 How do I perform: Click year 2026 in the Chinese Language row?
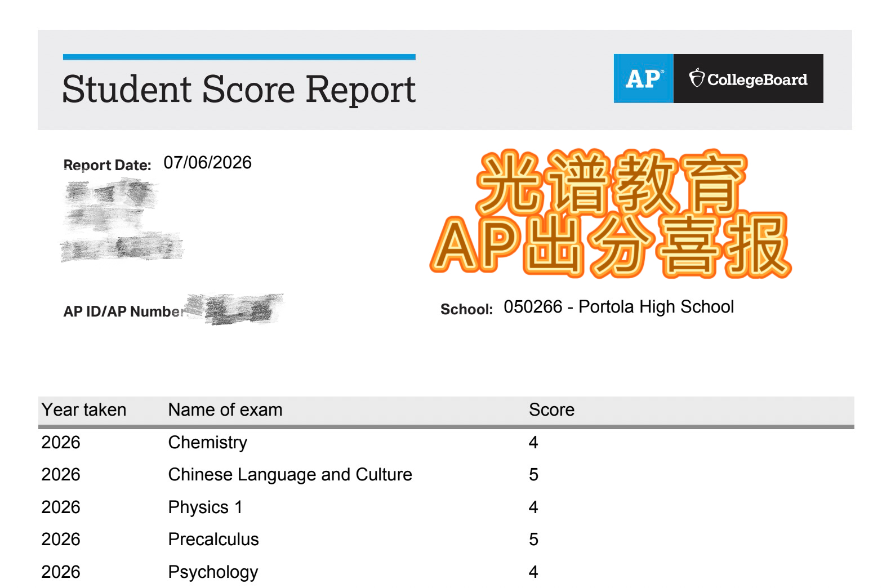pyautogui.click(x=61, y=475)
